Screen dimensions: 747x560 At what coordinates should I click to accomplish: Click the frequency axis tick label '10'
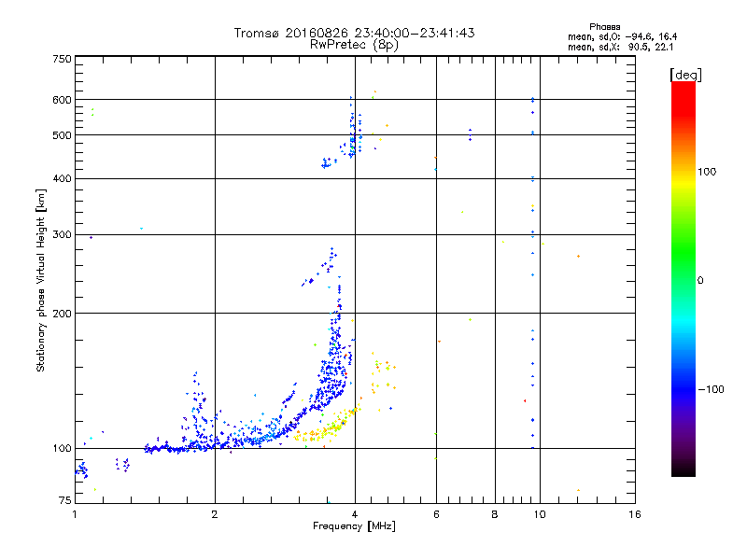pos(540,514)
